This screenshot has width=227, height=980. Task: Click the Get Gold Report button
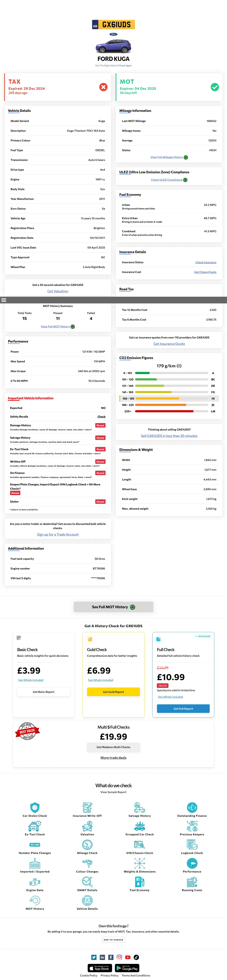(113, 692)
